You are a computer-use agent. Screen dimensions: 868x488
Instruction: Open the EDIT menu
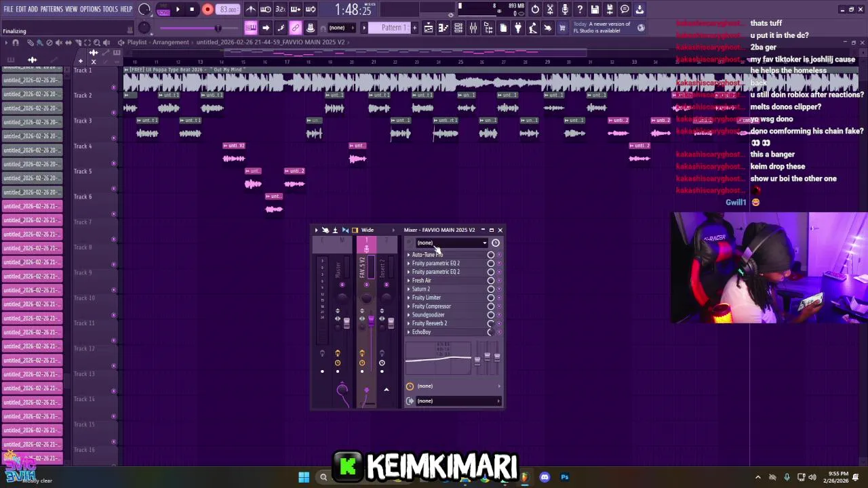click(21, 9)
